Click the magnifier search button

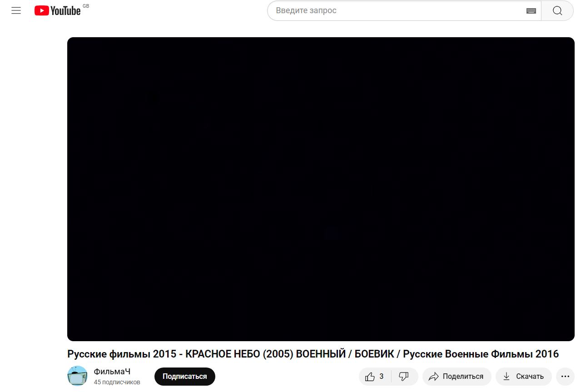(x=557, y=10)
